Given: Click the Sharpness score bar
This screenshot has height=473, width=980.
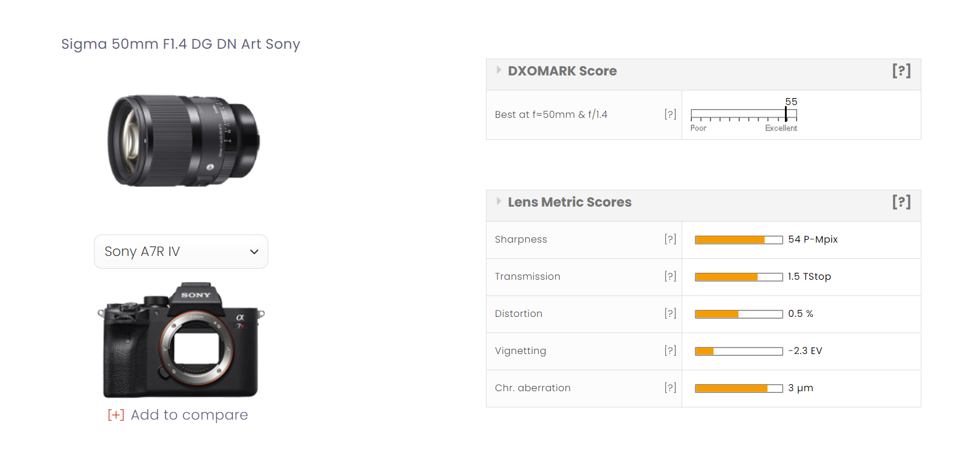Looking at the screenshot, I should pos(738,239).
